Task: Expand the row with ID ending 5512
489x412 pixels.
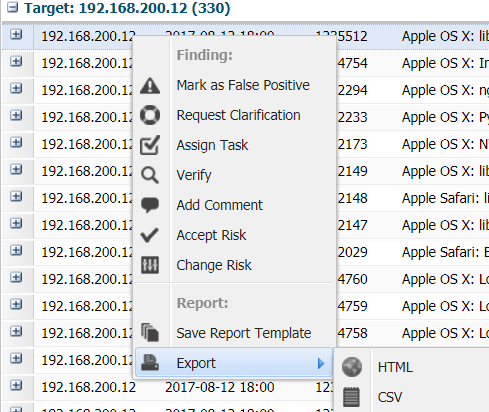Action: click(x=16, y=34)
